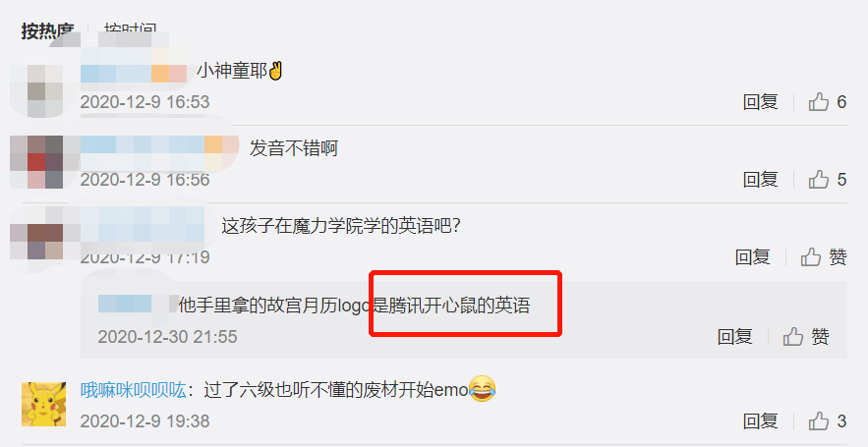Click blurred username in 故宫月历 reply
Viewport: 868px width, 447px height.
click(x=138, y=305)
